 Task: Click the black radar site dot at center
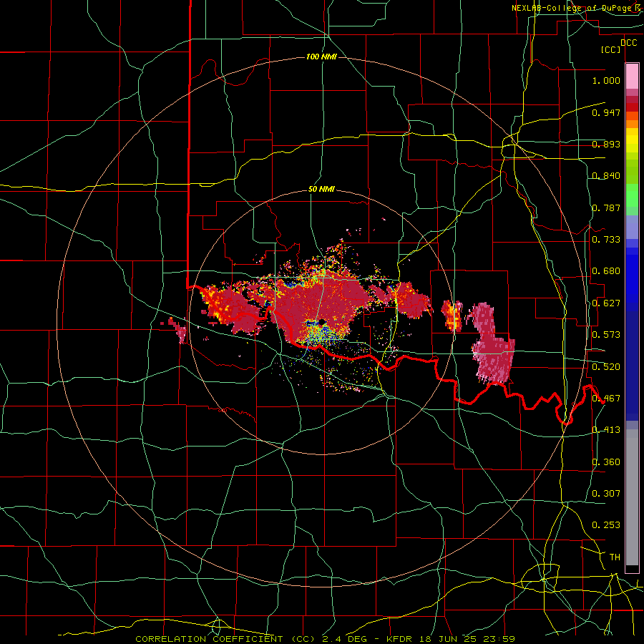point(322,322)
